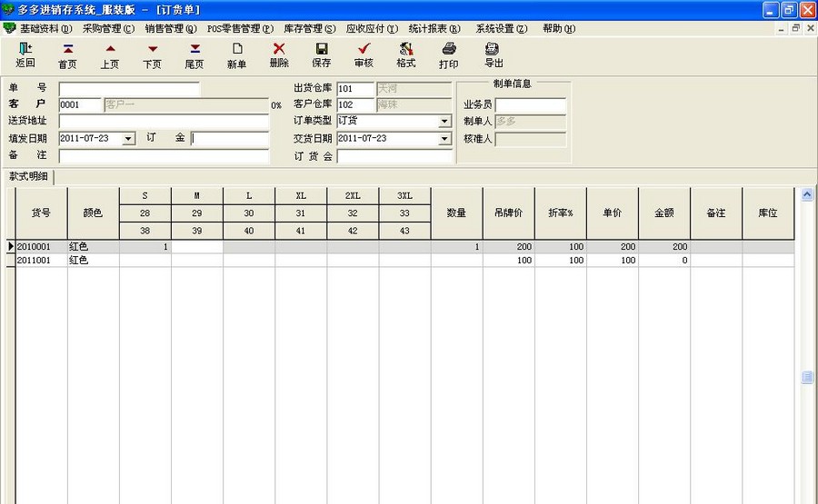Click the 折率% column header
Screen dimensions: 818x504
[561, 213]
